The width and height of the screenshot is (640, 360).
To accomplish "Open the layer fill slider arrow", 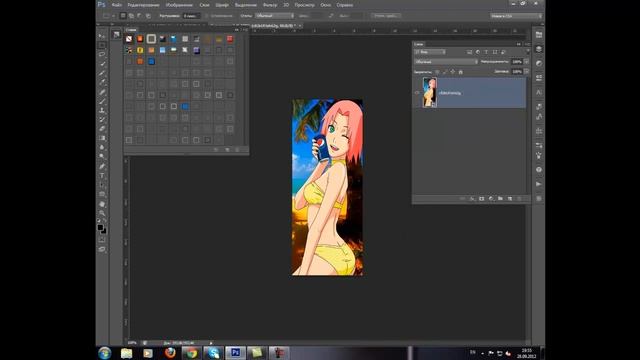I will pyautogui.click(x=527, y=71).
